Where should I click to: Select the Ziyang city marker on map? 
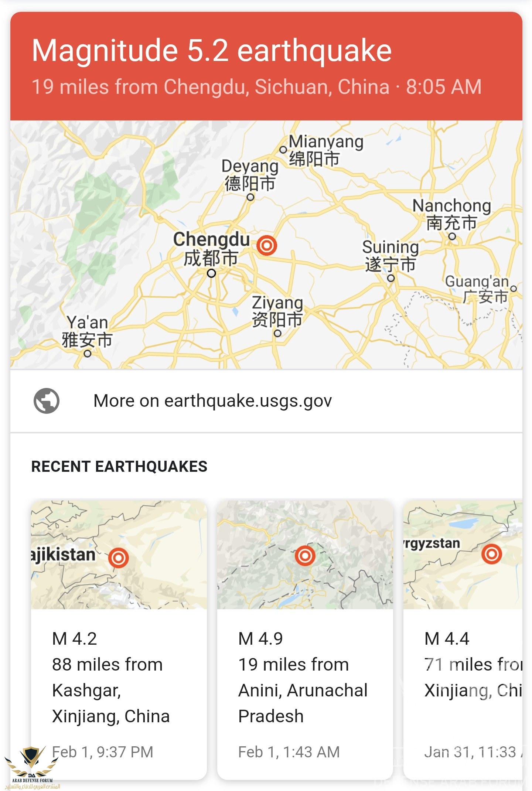(x=277, y=333)
